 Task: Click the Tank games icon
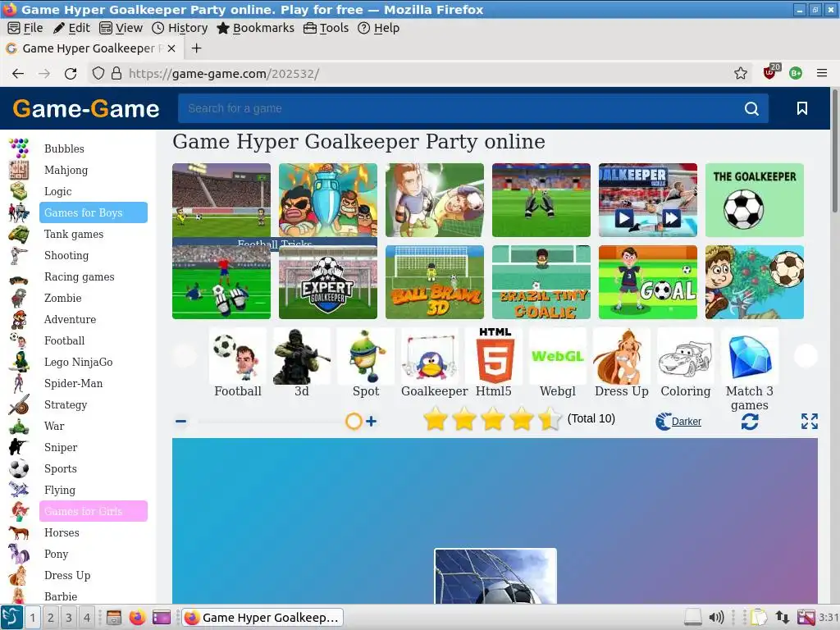[x=19, y=234]
